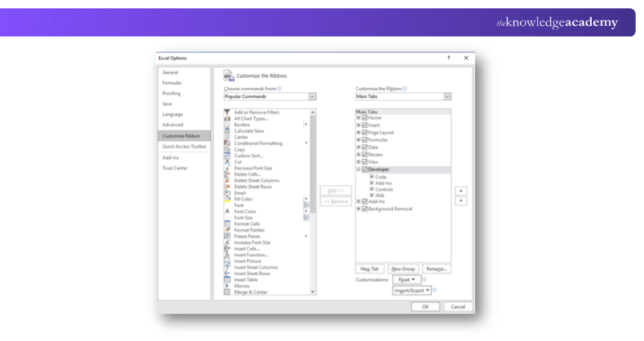Screen dimensions: 644x341
Task: Click the Delete Sheet Rows icon
Action: 227,186
